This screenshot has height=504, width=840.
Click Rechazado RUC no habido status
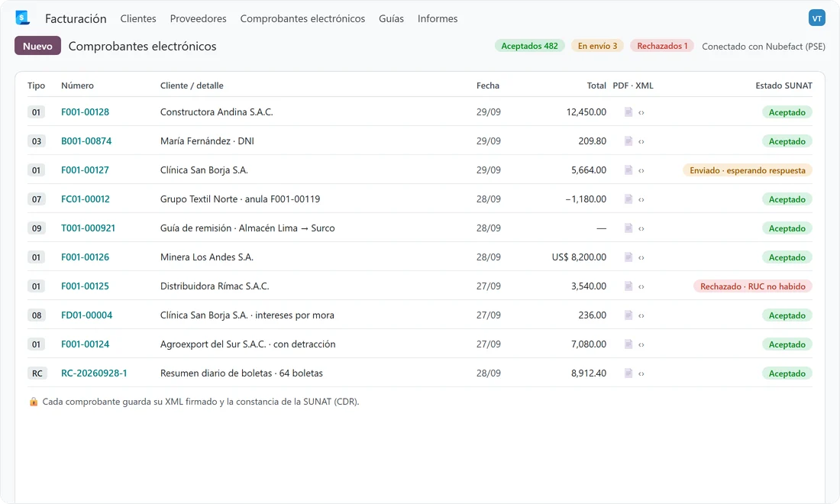[x=753, y=286]
